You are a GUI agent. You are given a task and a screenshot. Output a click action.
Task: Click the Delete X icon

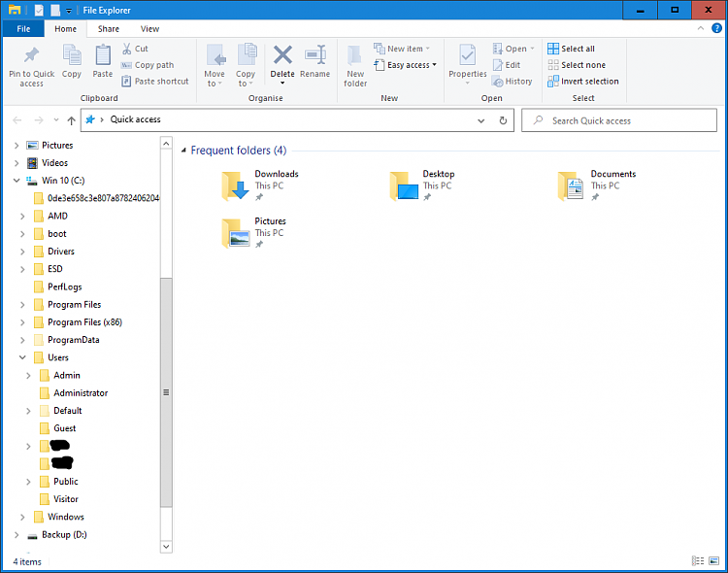coord(282,54)
